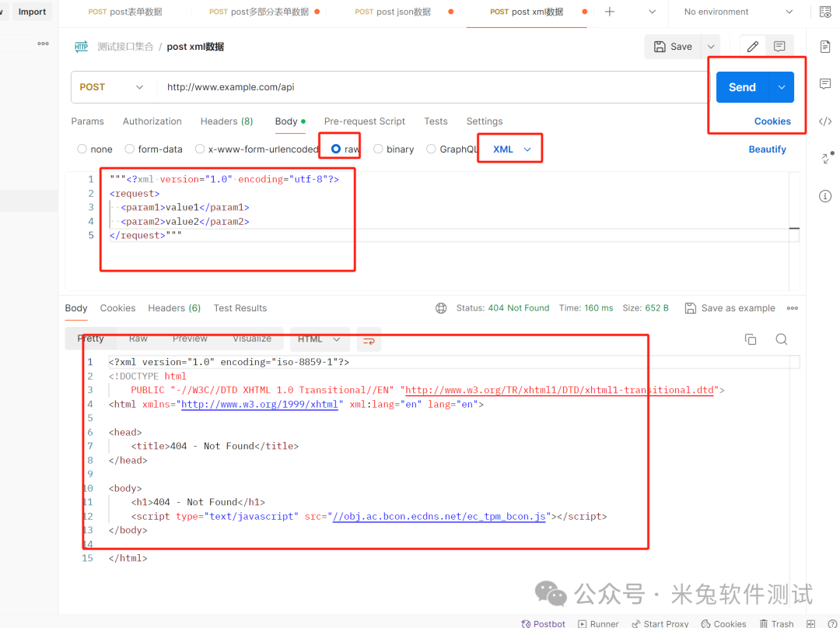Viewport: 840px width, 628px height.
Task: Select the x-www-form-urlencoded body type
Action: point(200,149)
